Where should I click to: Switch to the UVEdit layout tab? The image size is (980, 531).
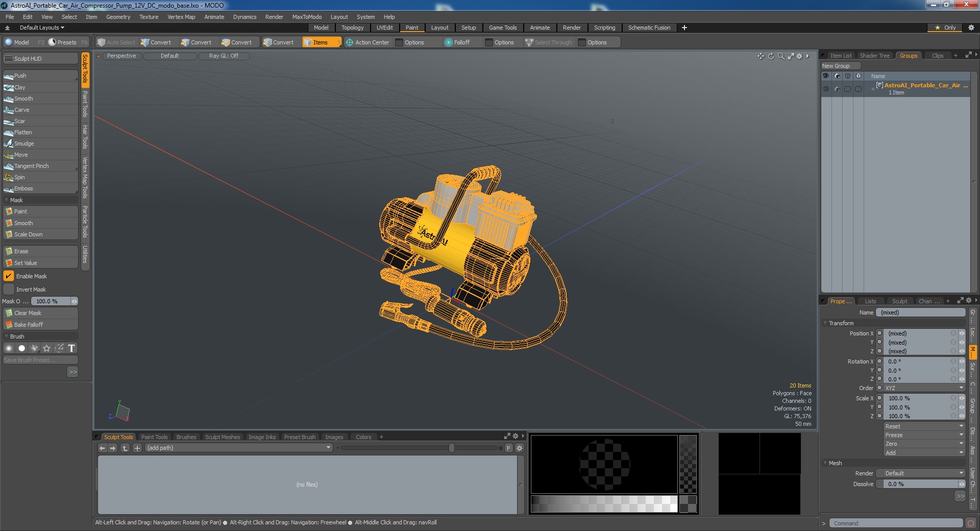click(x=384, y=28)
